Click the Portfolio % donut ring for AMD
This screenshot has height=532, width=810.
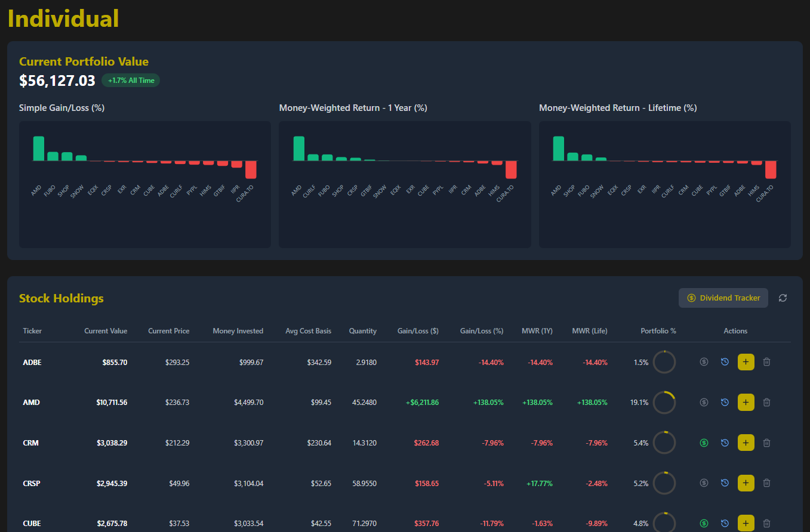pos(664,402)
